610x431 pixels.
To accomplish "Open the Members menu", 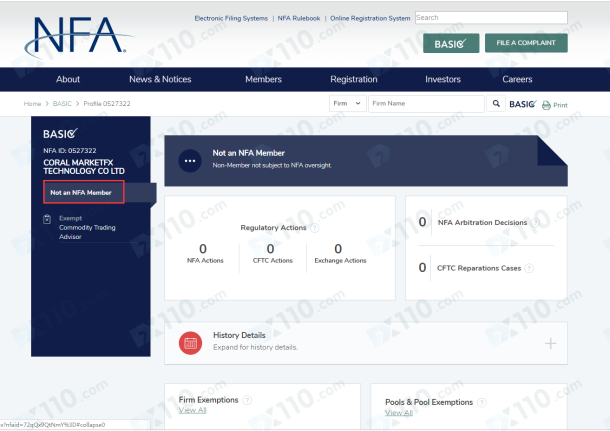I will tap(263, 79).
